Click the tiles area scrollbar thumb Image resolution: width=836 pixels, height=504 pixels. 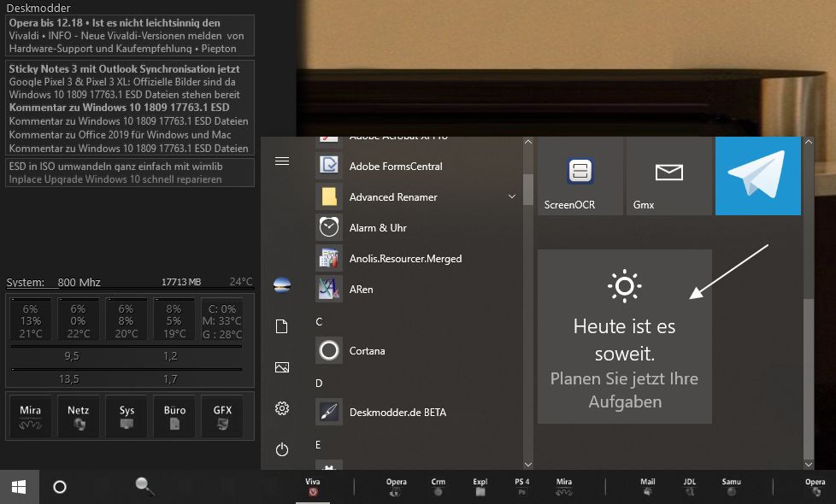point(809,378)
